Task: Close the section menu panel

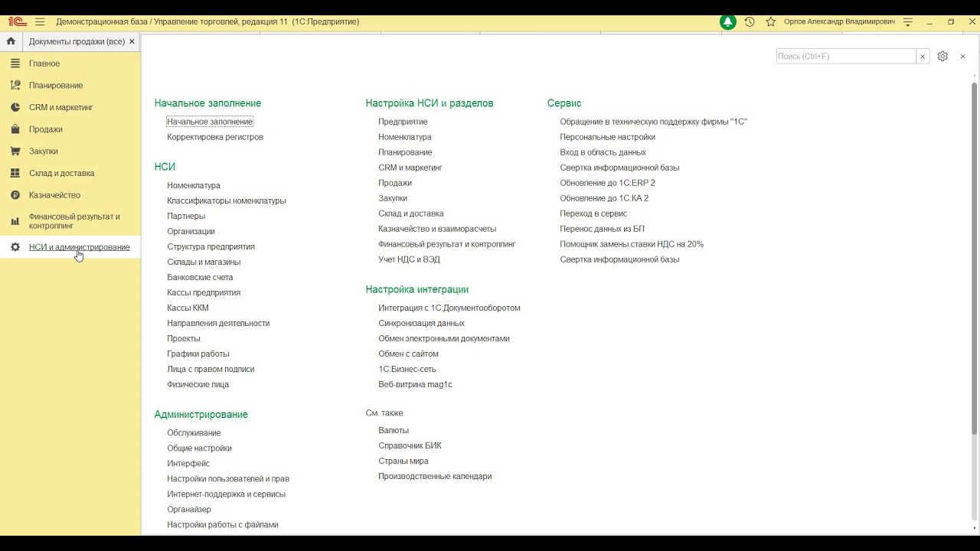Action: click(x=962, y=57)
